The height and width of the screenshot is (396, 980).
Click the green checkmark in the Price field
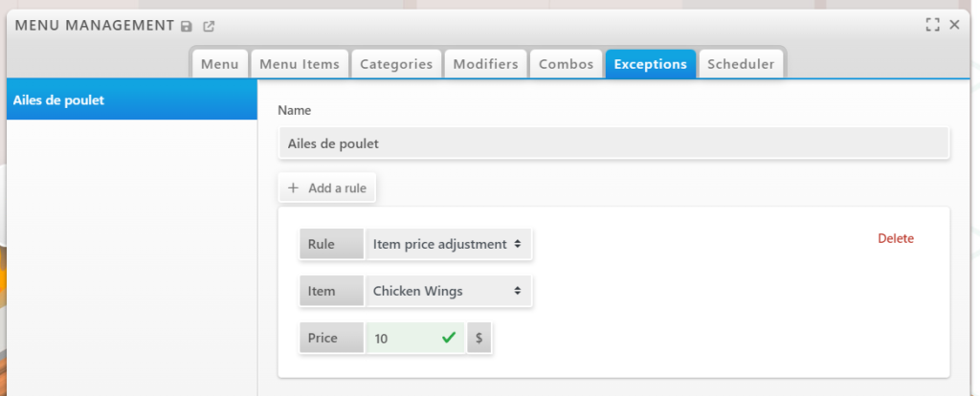tap(448, 338)
